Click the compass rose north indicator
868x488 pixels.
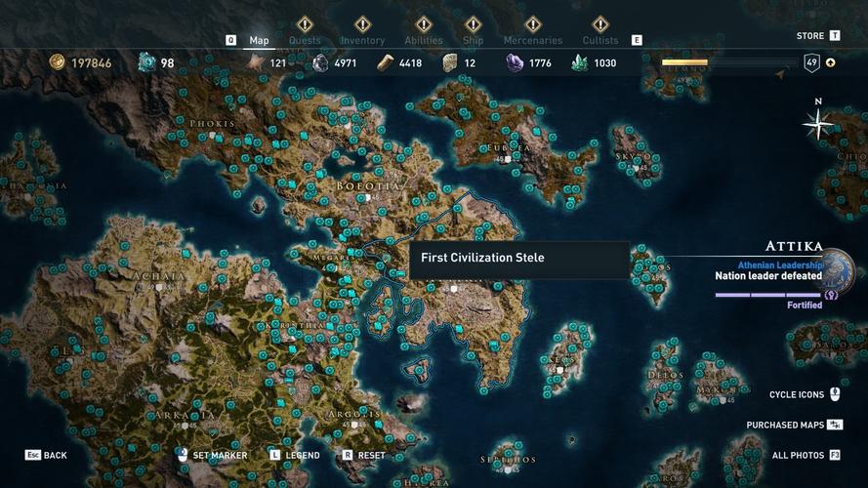coord(817,123)
